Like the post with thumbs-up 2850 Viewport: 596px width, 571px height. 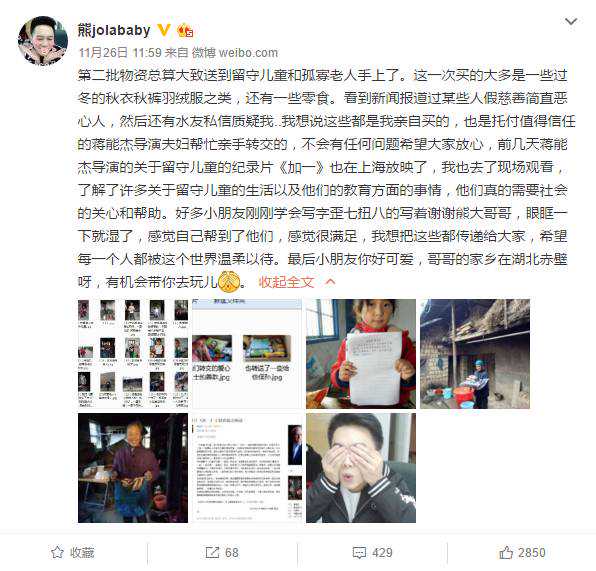(522, 552)
